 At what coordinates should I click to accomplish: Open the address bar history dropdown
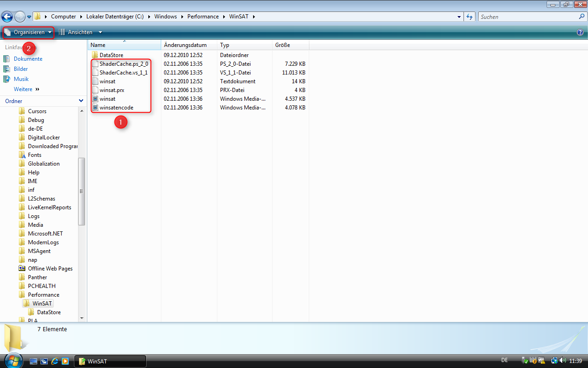point(459,17)
